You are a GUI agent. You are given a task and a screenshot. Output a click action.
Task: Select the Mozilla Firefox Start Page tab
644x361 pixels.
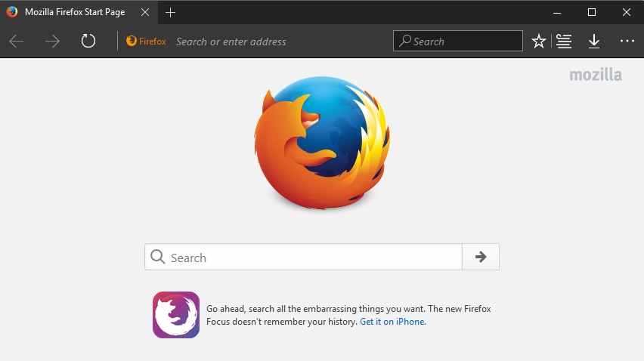pyautogui.click(x=79, y=12)
